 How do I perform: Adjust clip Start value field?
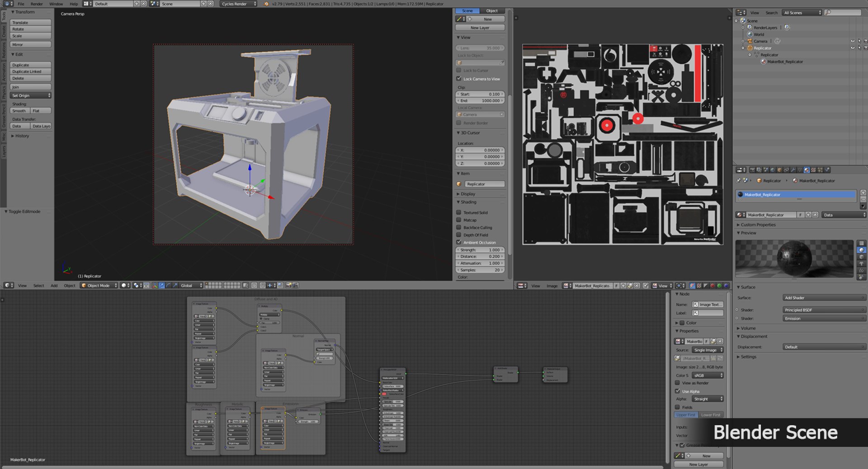[480, 94]
